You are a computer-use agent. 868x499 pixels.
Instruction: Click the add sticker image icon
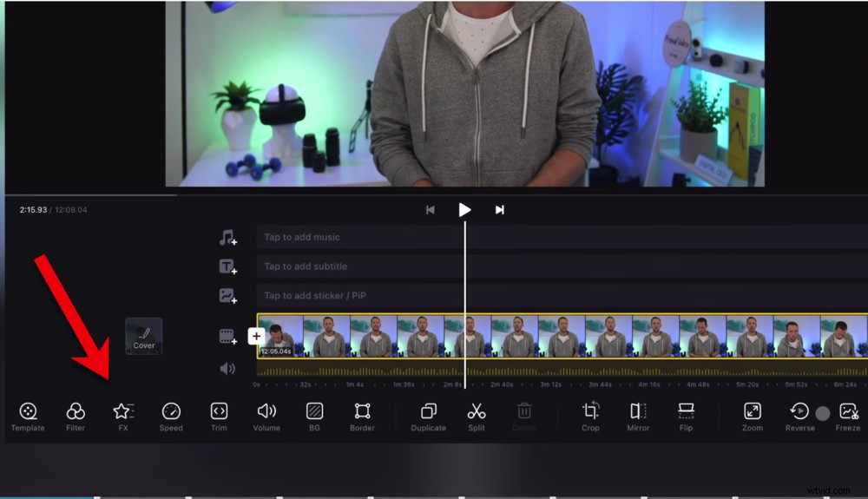pos(227,296)
